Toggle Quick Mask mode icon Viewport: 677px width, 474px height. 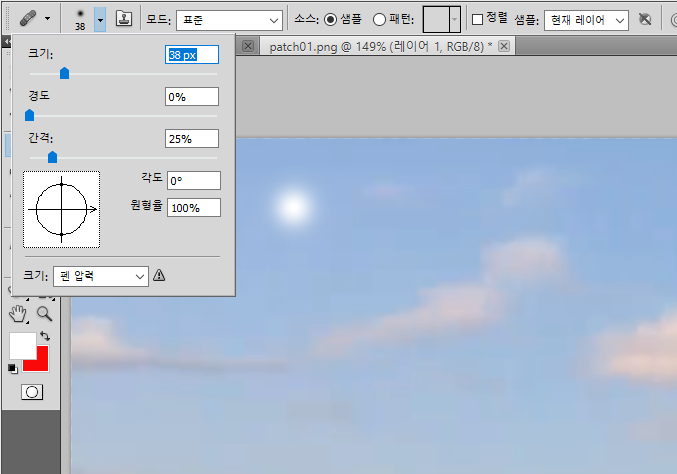[x=32, y=392]
